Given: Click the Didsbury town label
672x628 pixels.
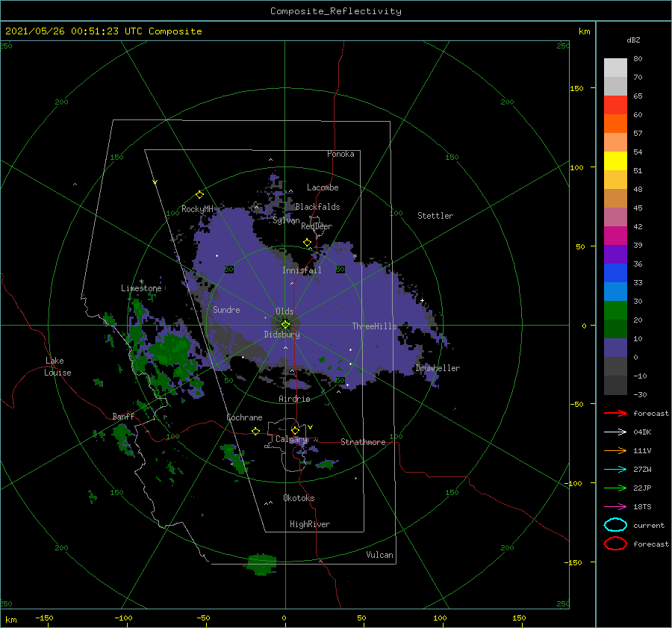Looking at the screenshot, I should 281,335.
